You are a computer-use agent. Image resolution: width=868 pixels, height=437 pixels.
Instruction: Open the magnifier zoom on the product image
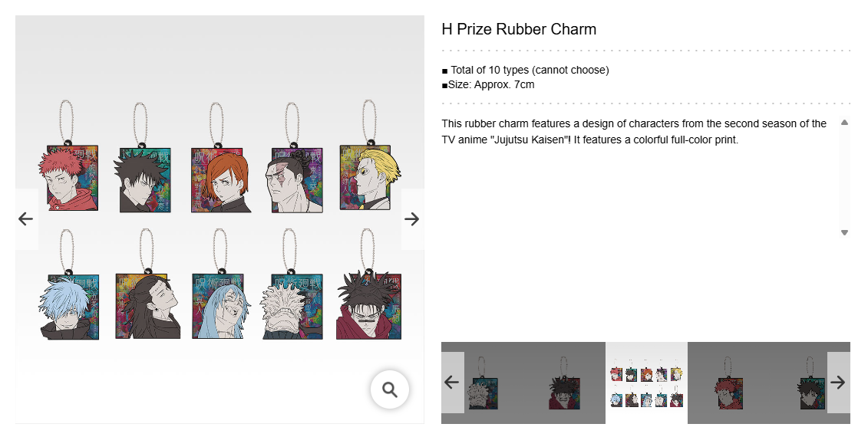tap(390, 390)
